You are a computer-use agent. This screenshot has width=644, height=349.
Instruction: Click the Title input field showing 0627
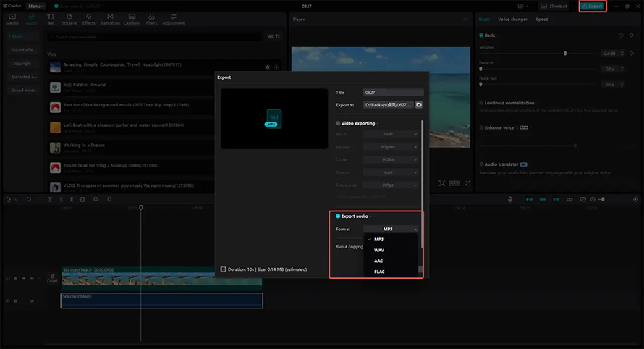393,93
